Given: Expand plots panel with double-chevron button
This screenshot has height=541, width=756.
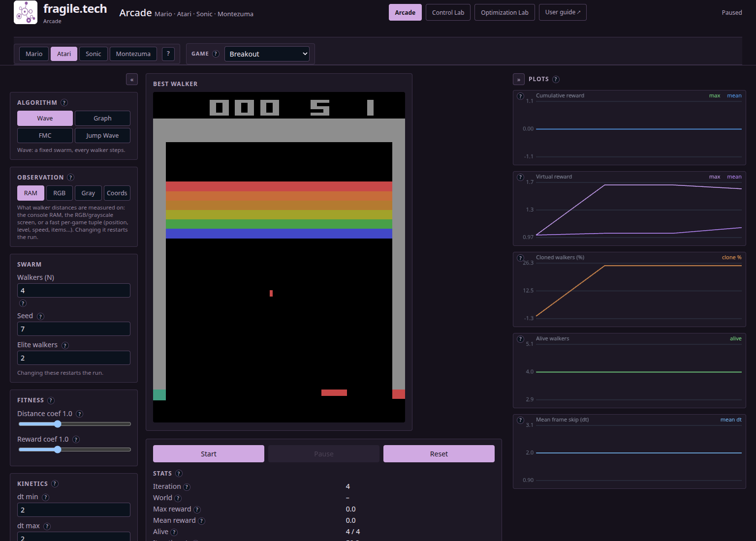Looking at the screenshot, I should (519, 79).
